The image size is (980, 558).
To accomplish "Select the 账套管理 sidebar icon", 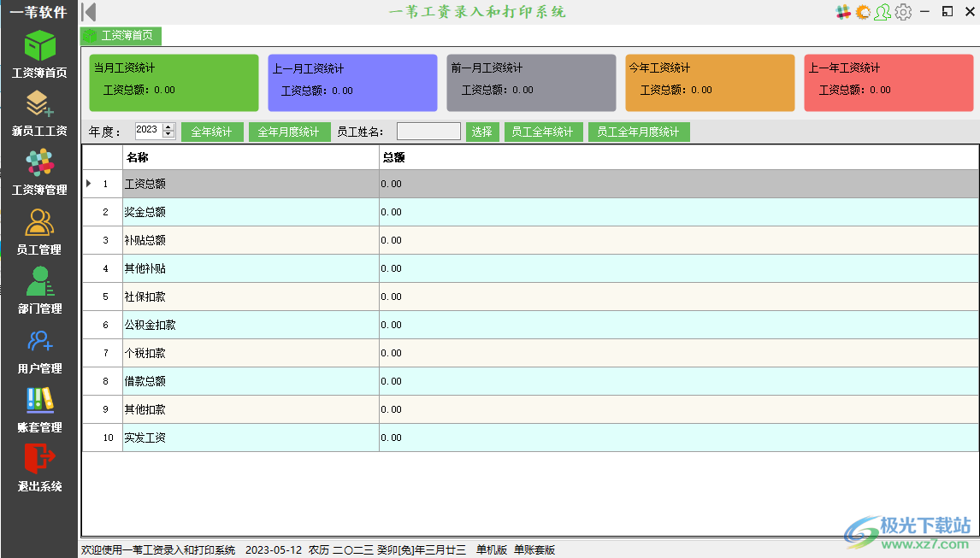I will pos(38,406).
